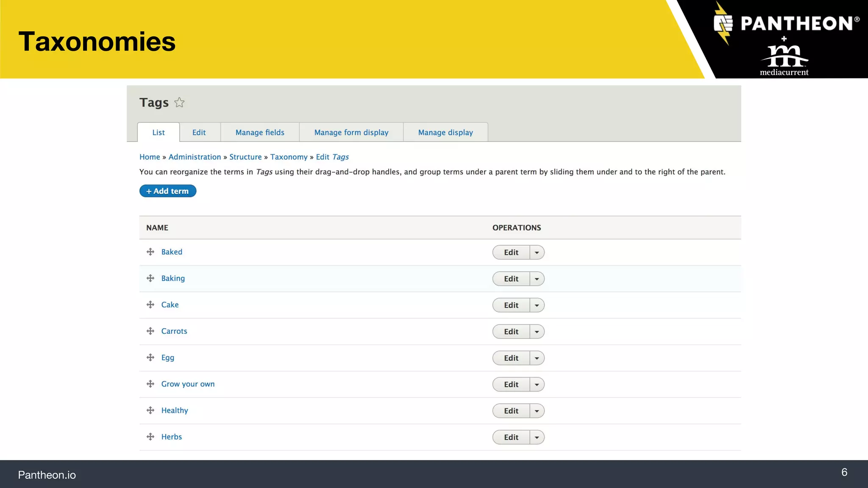Open the Edit tab

pyautogui.click(x=199, y=133)
